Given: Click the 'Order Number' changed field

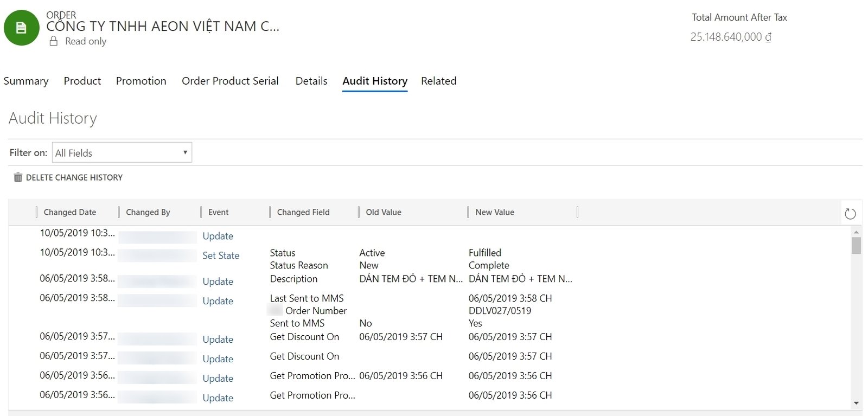Looking at the screenshot, I should pos(316,311).
